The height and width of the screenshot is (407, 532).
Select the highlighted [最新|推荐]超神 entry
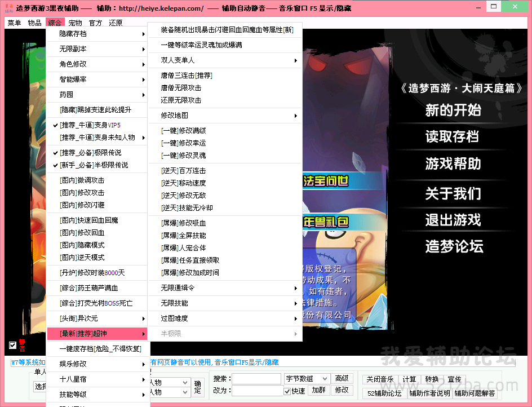97,334
